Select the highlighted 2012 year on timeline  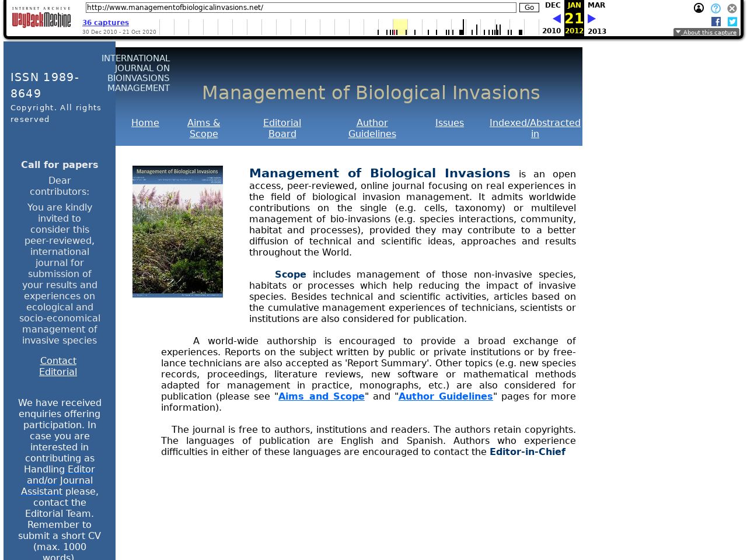tap(400, 27)
